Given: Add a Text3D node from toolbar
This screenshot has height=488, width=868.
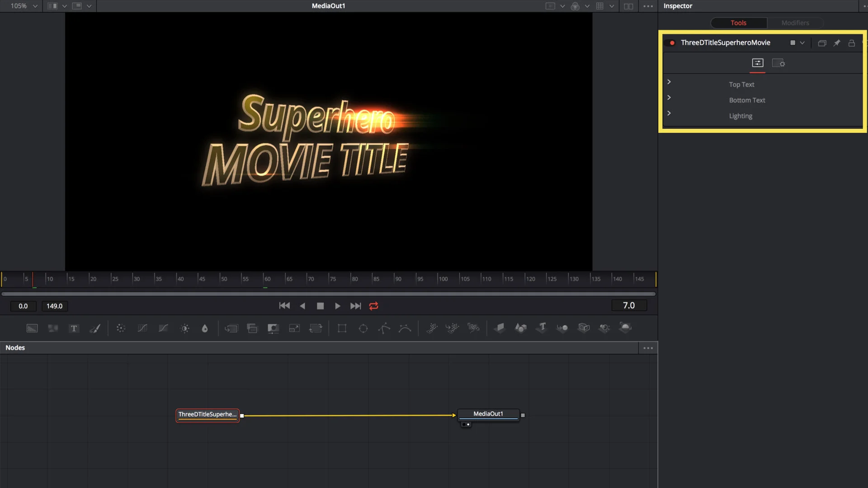Looking at the screenshot, I should (542, 328).
